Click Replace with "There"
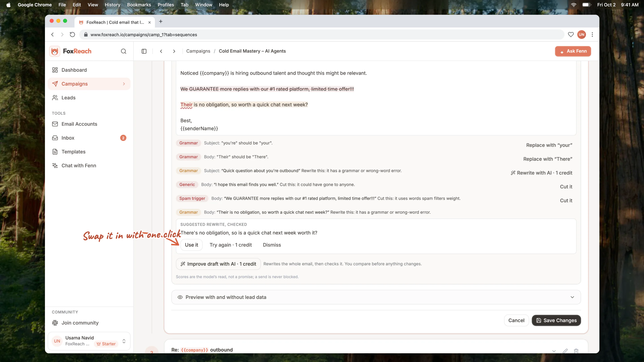 tap(548, 159)
